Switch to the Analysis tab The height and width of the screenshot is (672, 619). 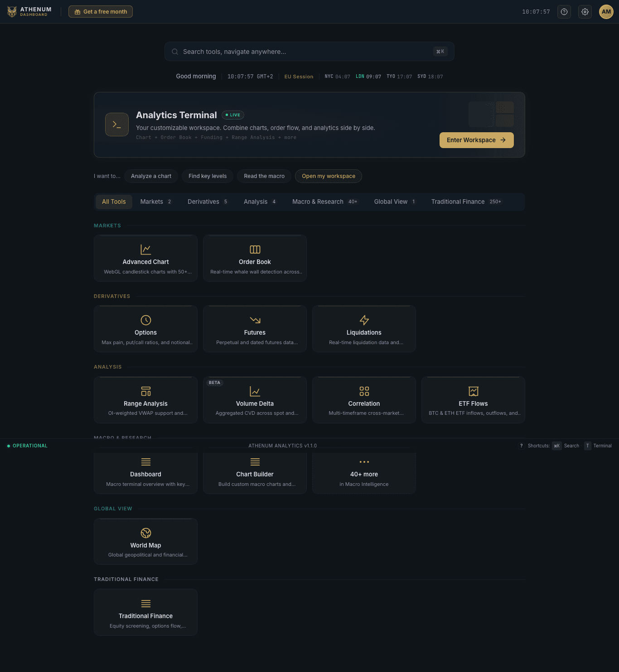coord(260,202)
